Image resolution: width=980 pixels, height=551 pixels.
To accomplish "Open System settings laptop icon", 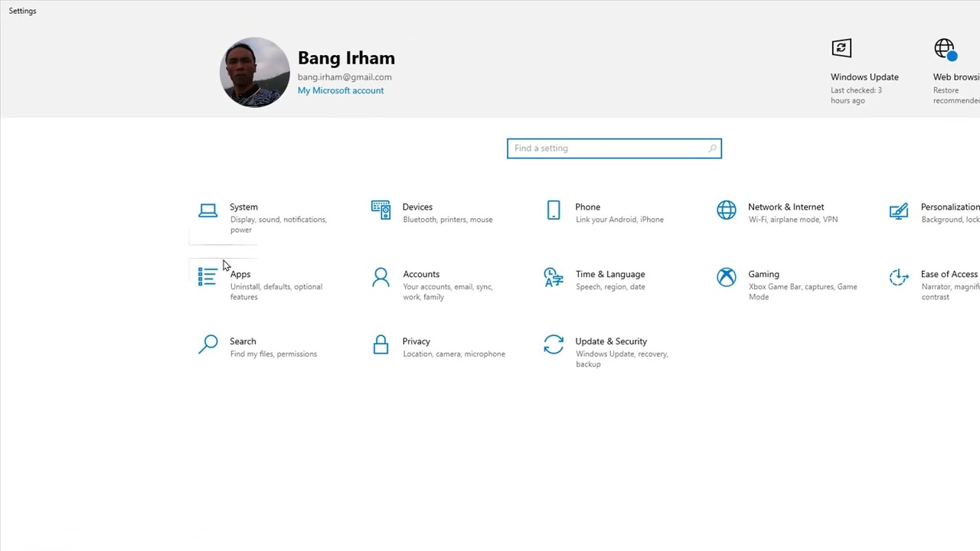I will 207,210.
